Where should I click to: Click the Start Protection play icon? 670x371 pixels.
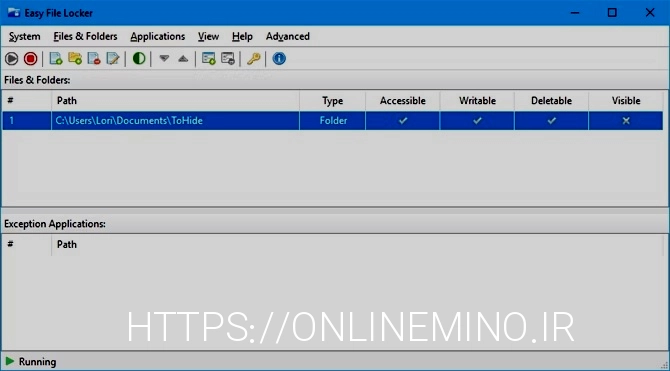(12, 59)
